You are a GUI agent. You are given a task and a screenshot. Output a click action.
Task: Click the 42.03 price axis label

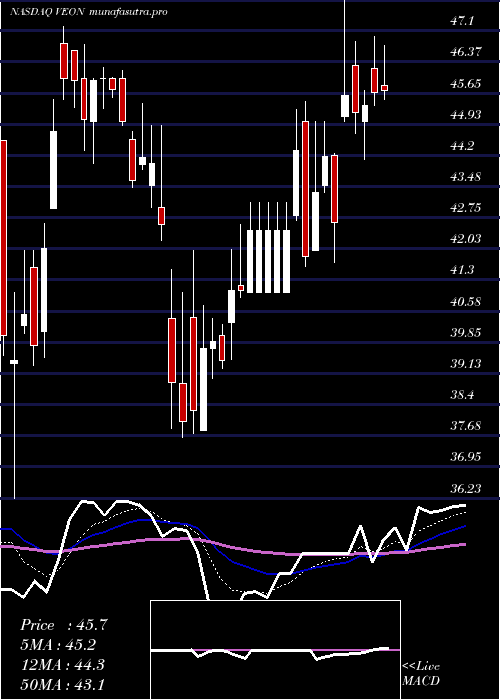pos(466,239)
